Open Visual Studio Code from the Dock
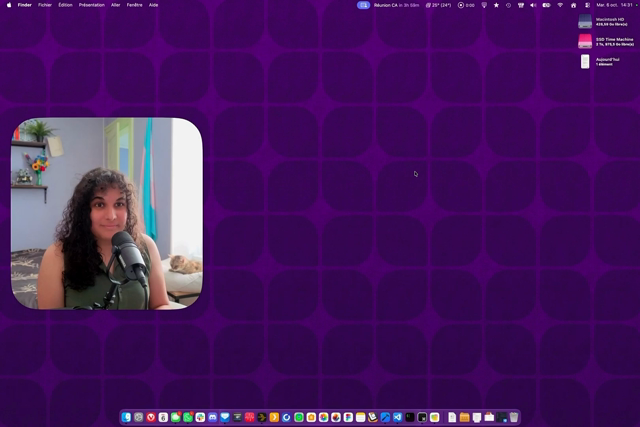This screenshot has height=427, width=640. (x=398, y=417)
